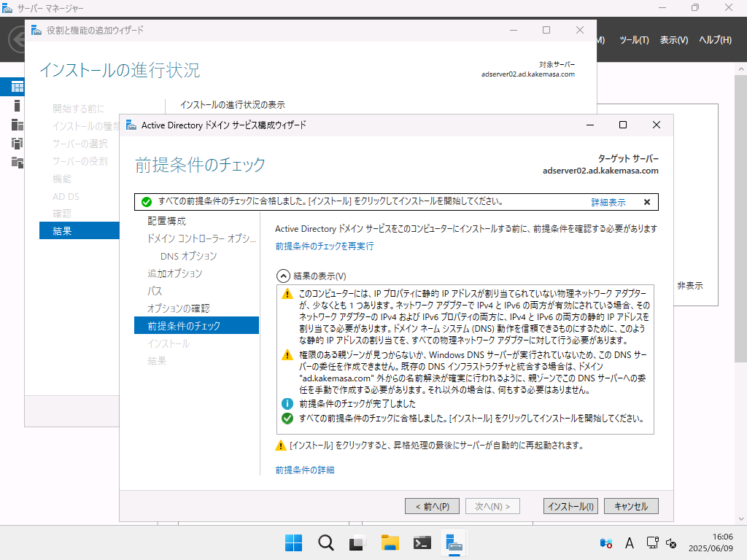Screen dimensions: 747x560
Task: Open the Terminal taskbar icon
Action: tap(422, 542)
